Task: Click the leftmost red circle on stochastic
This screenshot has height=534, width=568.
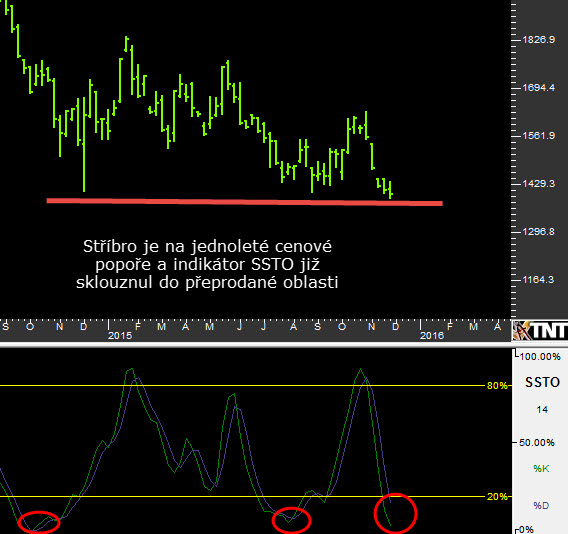Action: [39, 522]
